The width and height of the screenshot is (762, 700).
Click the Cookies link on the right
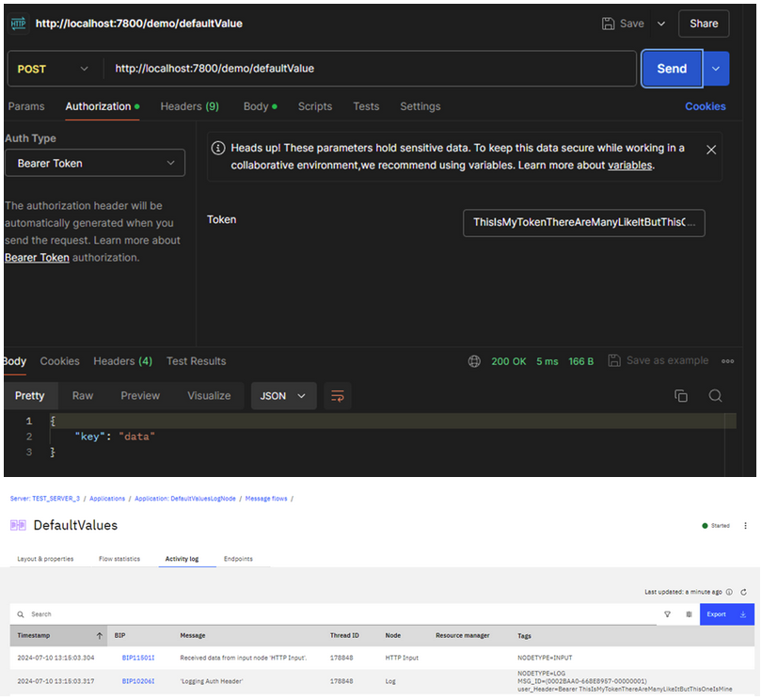click(706, 106)
